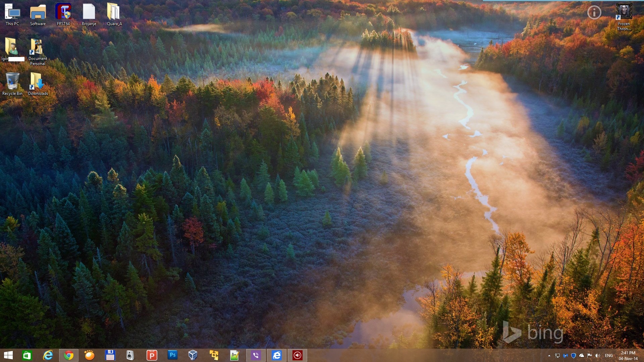Open the volume speaker tray control
The width and height of the screenshot is (644, 362).
(x=597, y=356)
